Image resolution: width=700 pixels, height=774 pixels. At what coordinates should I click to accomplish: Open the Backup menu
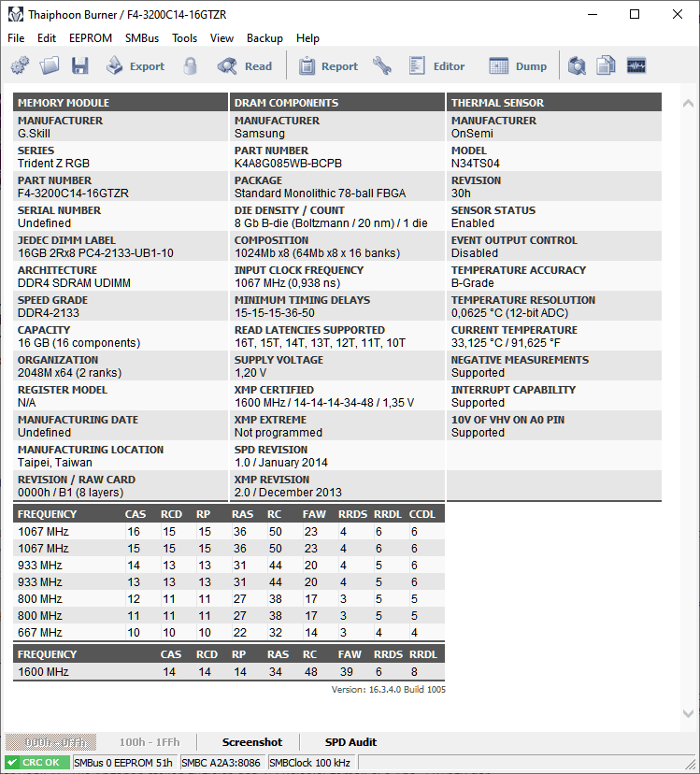tap(264, 38)
